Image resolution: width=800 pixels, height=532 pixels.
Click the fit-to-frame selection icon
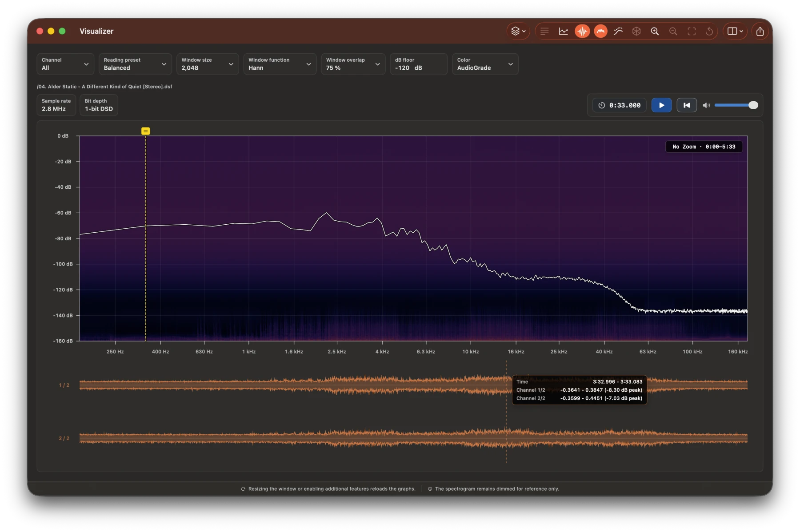[692, 31]
